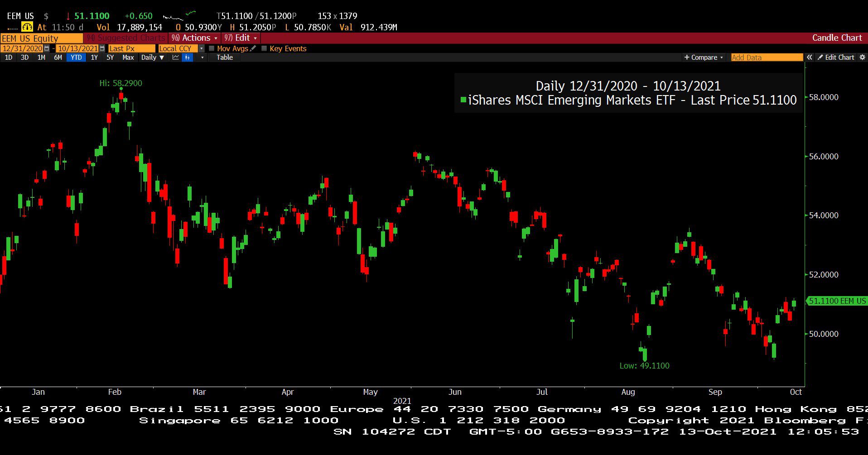Select the 1D time range

coord(9,57)
